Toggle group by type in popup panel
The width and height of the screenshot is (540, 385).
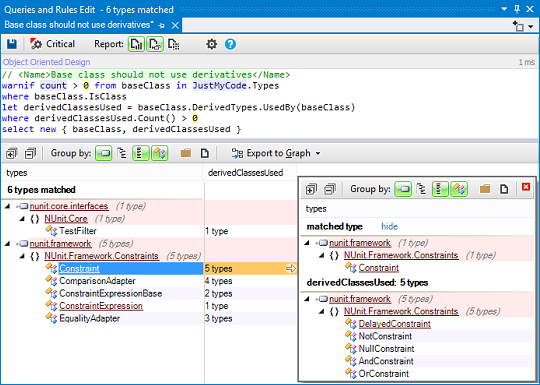(x=459, y=189)
